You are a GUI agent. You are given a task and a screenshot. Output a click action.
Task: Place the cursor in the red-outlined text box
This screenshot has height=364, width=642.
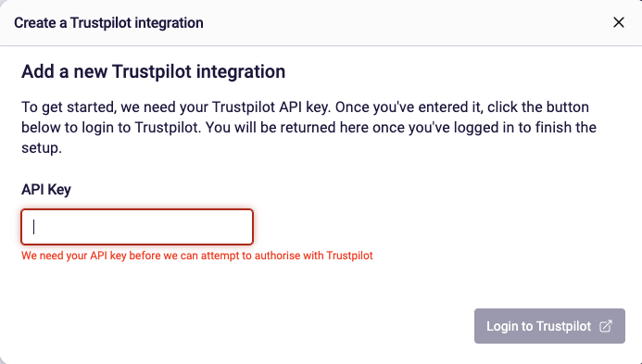click(137, 227)
